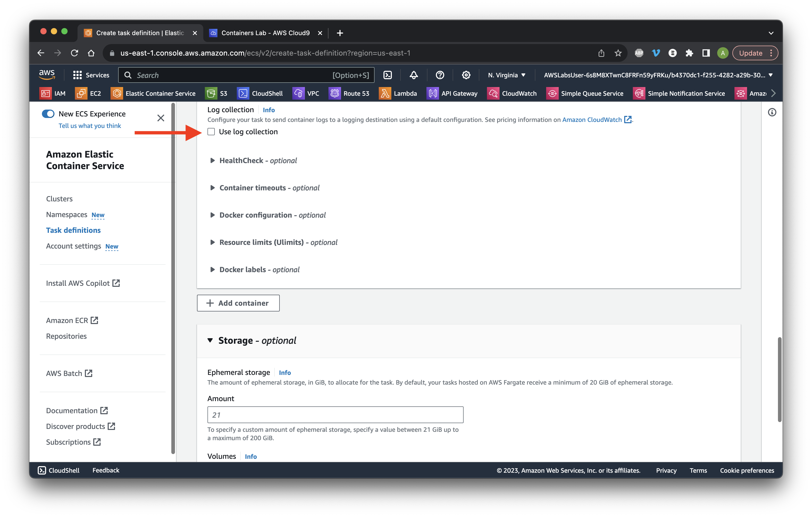Open the CloudShell footer button
This screenshot has width=812, height=517.
pos(58,470)
